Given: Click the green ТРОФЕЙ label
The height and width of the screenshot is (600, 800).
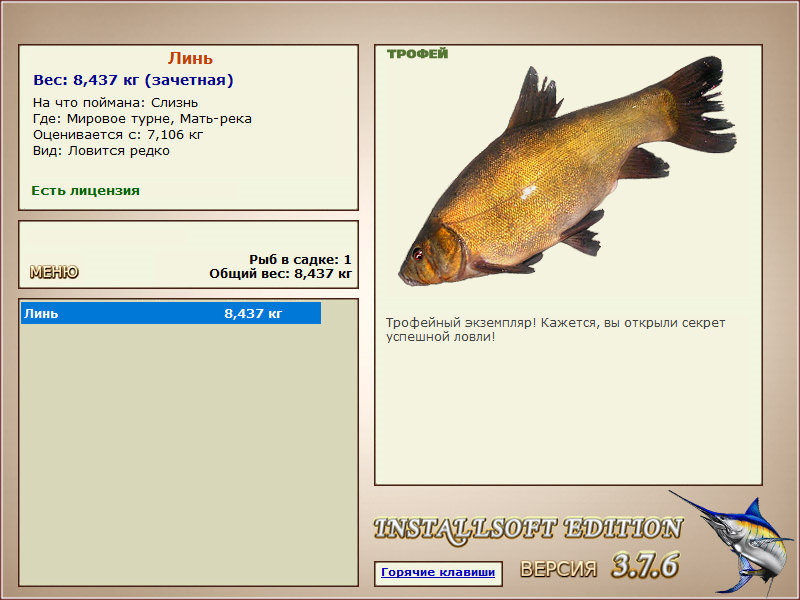Looking at the screenshot, I should click(417, 54).
